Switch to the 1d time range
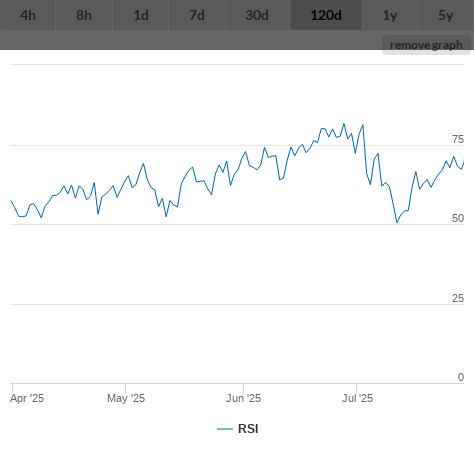Screen dimensions: 474x455 tap(141, 15)
